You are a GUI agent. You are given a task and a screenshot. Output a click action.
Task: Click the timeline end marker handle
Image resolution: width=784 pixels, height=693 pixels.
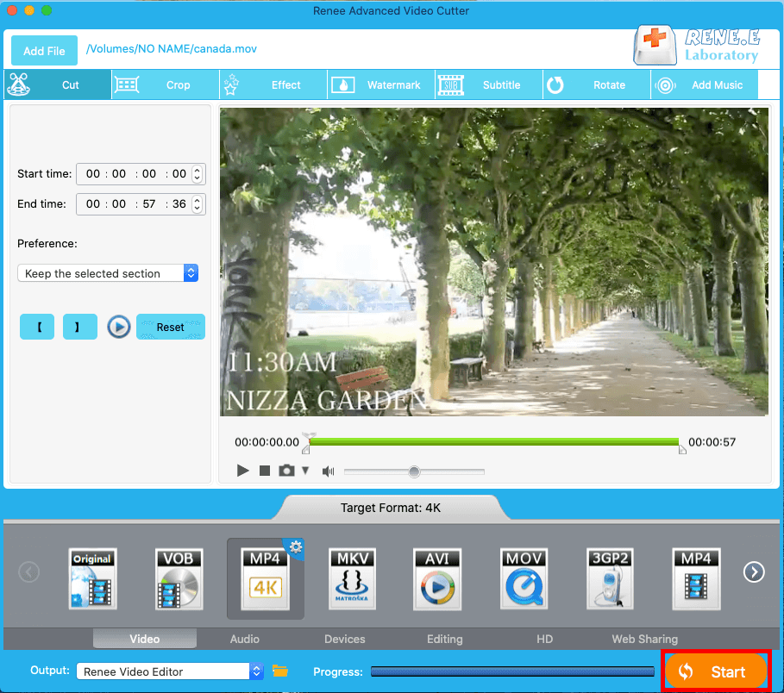pos(682,449)
